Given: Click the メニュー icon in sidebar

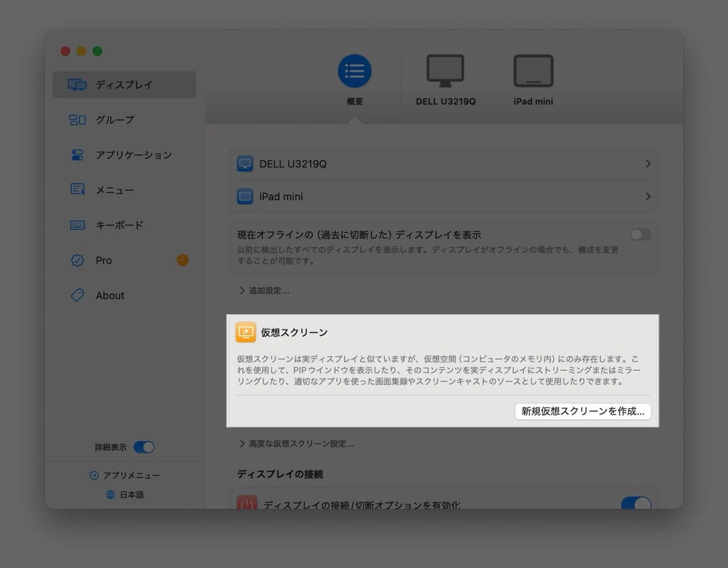Looking at the screenshot, I should coord(77,190).
